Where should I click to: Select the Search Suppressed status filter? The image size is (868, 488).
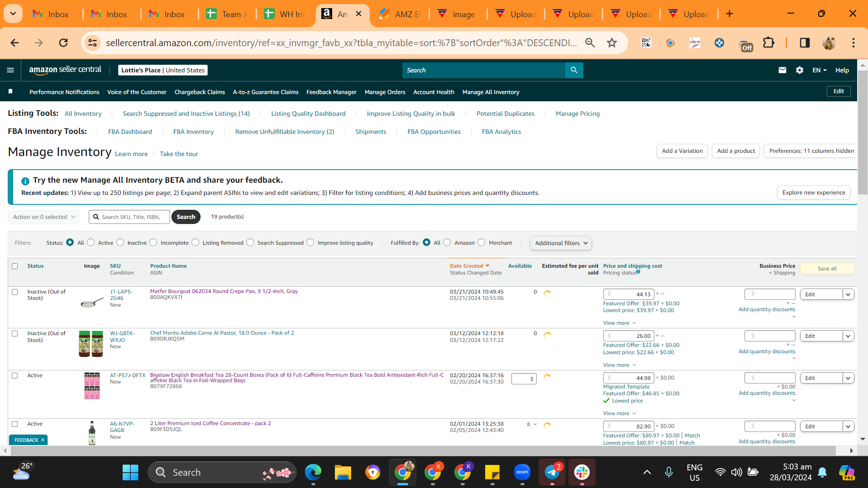pos(250,242)
